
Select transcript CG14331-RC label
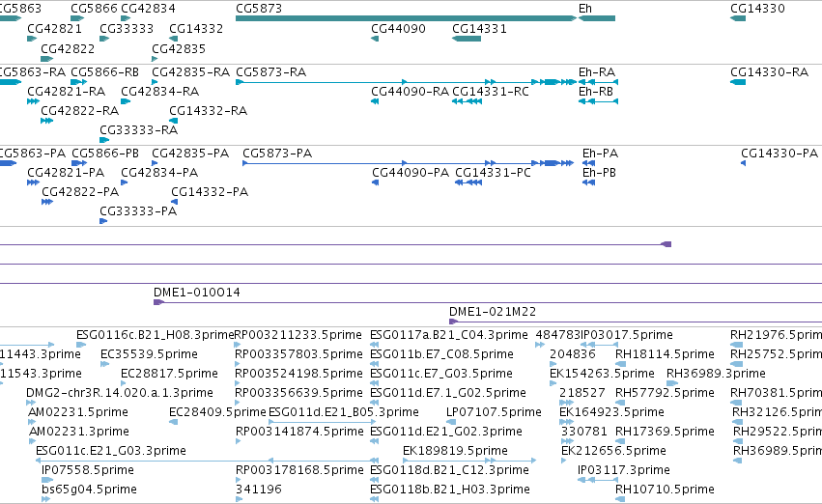pyautogui.click(x=492, y=92)
